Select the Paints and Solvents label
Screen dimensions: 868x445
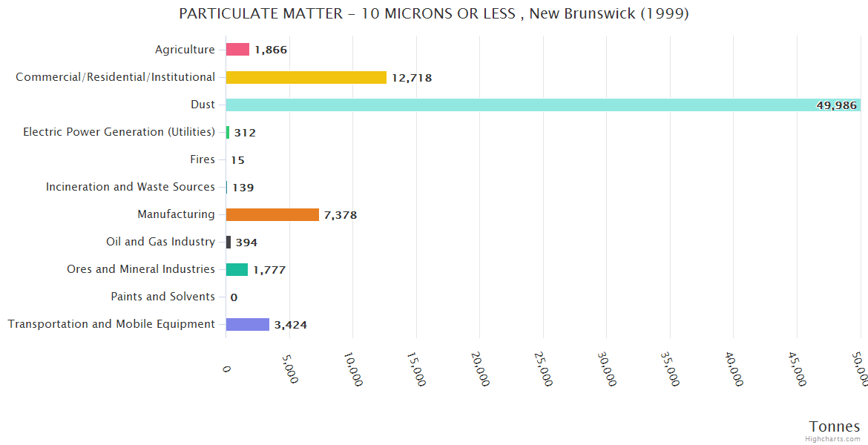pos(162,297)
